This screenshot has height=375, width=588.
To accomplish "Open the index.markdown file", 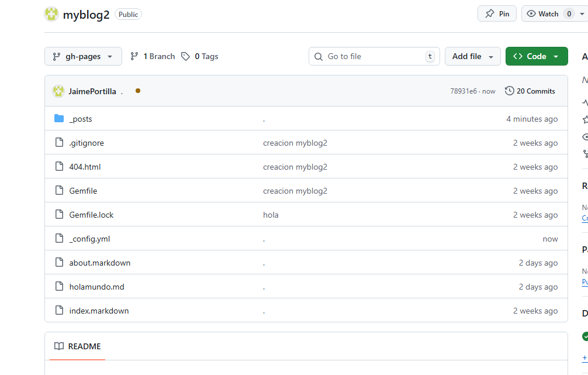I will pyautogui.click(x=99, y=311).
